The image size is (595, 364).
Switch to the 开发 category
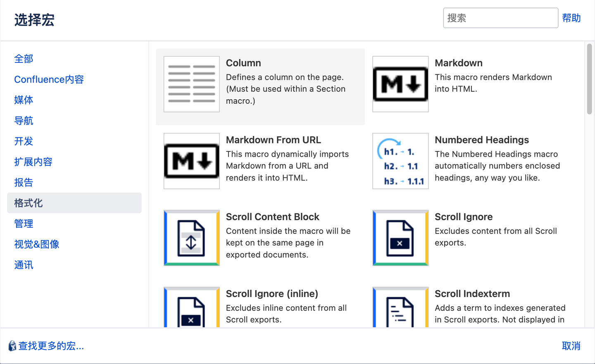click(x=24, y=141)
